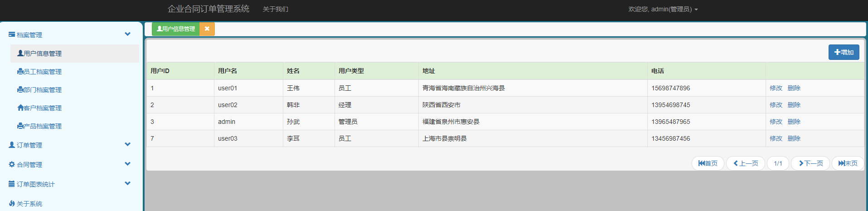
Task: Click phone number 13965487965
Action: pos(671,122)
